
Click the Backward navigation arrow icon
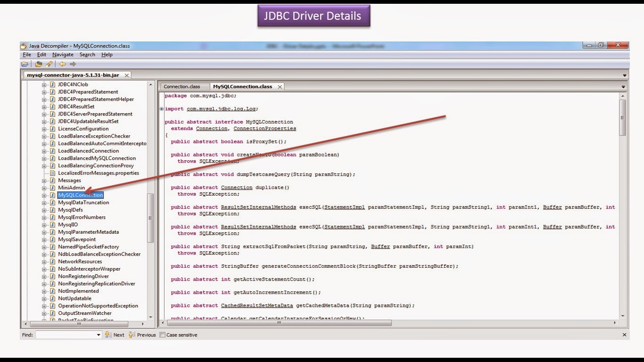click(x=63, y=64)
